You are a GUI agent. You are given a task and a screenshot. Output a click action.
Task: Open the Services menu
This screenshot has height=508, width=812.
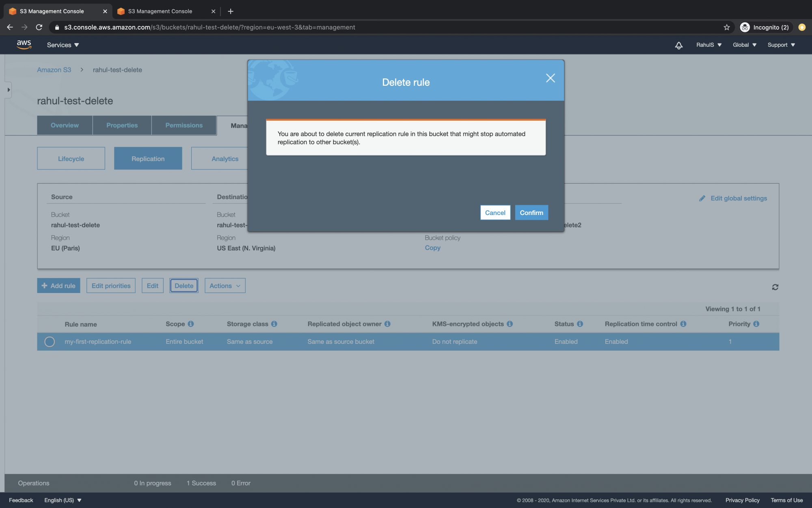tap(62, 45)
